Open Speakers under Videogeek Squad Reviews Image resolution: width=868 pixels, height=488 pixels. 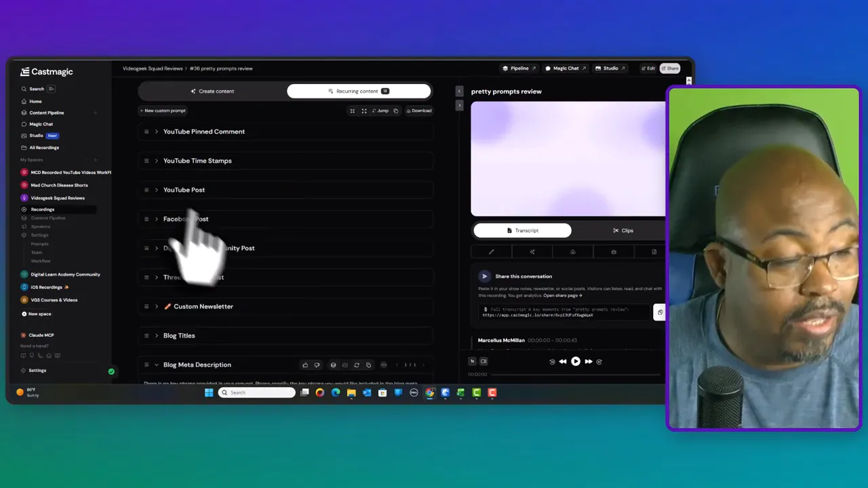click(40, 226)
